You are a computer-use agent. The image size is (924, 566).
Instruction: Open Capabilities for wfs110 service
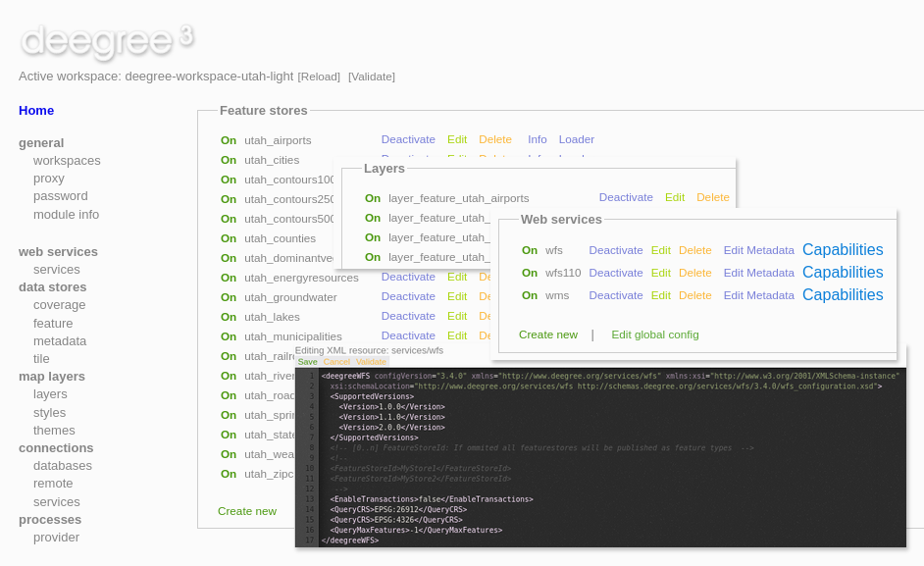[x=843, y=272]
